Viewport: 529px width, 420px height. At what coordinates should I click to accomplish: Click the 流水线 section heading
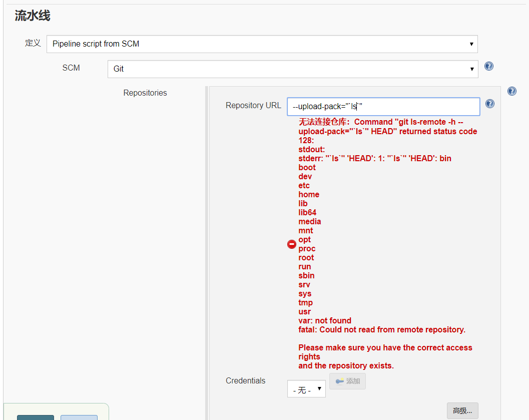[33, 16]
